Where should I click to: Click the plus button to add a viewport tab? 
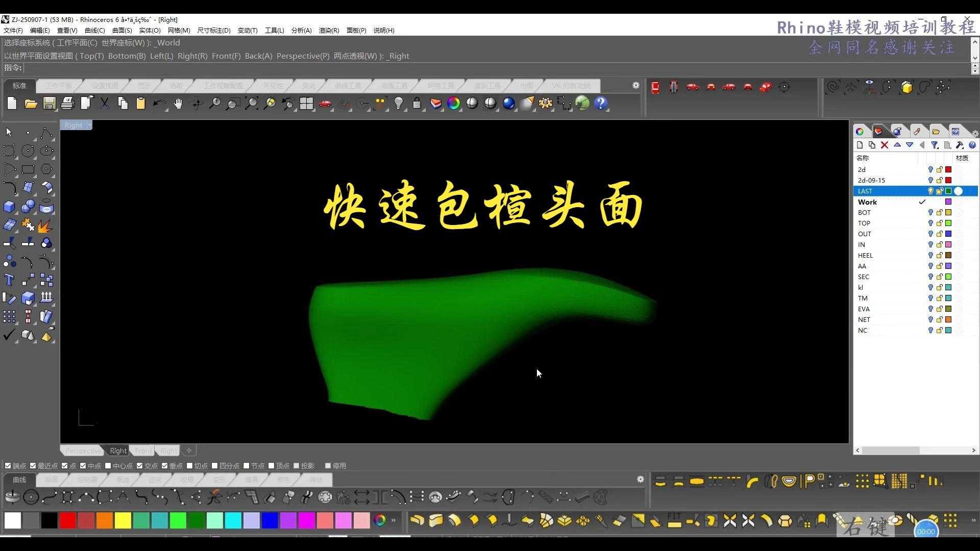tap(189, 450)
